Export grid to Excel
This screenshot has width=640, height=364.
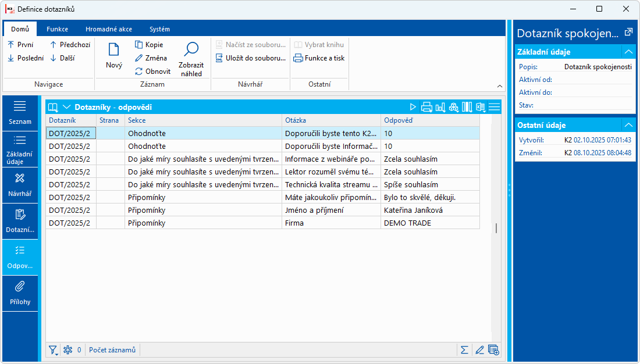coord(481,107)
